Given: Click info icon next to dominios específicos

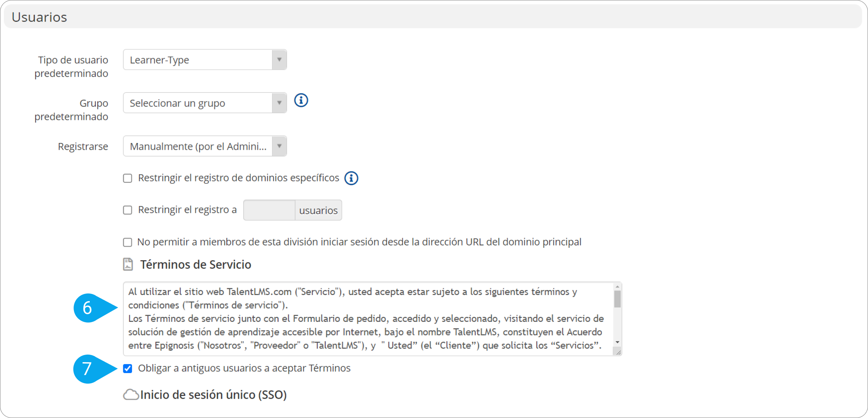Looking at the screenshot, I should tap(351, 178).
